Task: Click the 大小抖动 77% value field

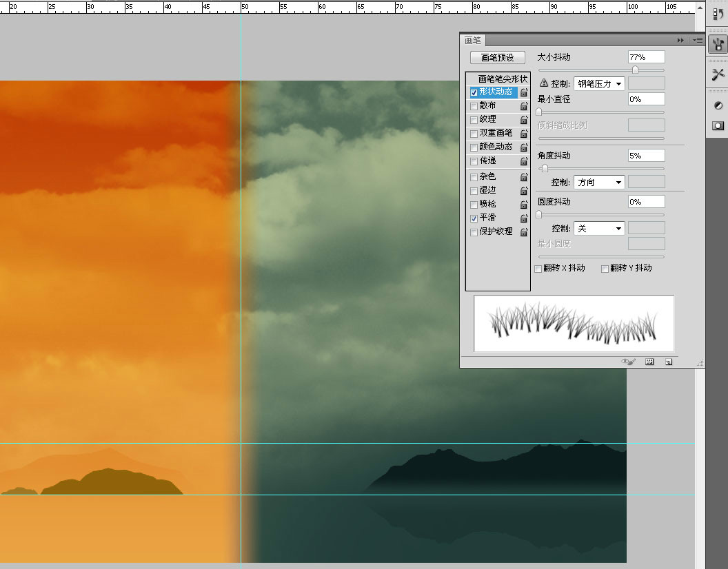Action: click(x=646, y=57)
